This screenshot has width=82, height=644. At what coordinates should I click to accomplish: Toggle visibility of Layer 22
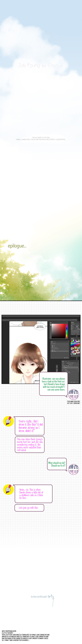63,370
